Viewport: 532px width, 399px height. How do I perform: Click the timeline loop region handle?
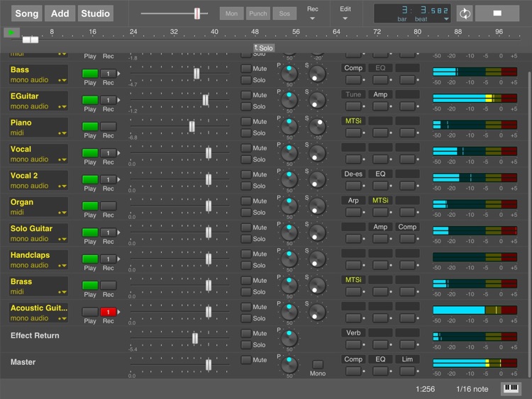tap(31, 40)
